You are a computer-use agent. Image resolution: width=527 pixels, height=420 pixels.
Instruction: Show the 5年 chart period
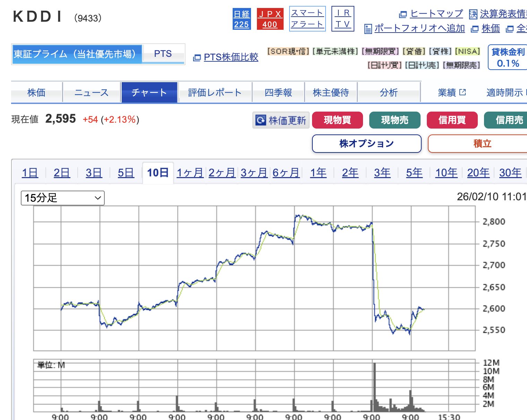point(414,173)
